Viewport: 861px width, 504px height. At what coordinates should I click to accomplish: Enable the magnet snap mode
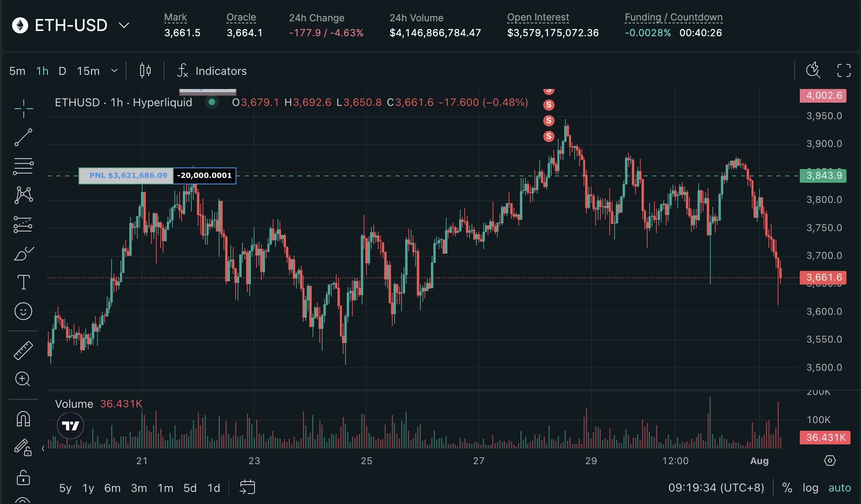(x=23, y=419)
